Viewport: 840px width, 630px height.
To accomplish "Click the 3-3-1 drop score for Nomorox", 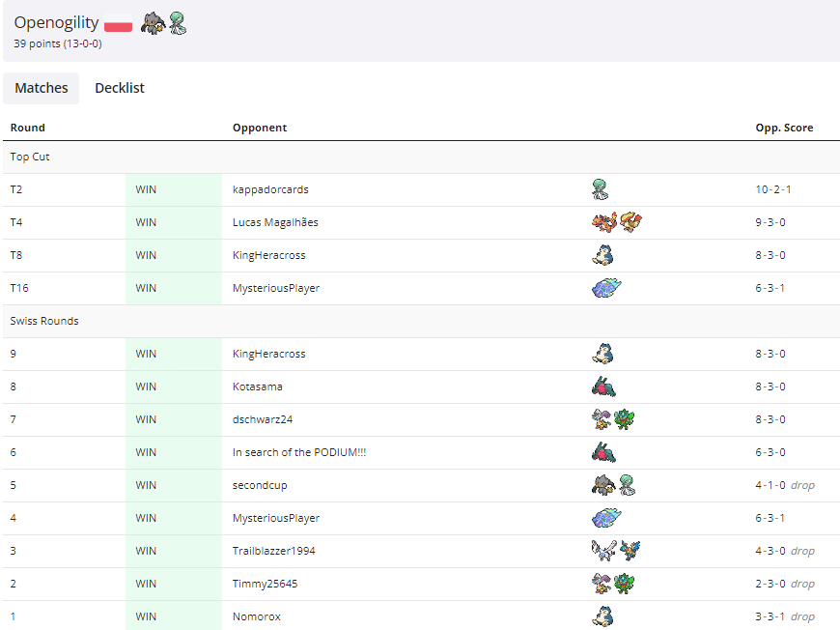I will pos(785,616).
